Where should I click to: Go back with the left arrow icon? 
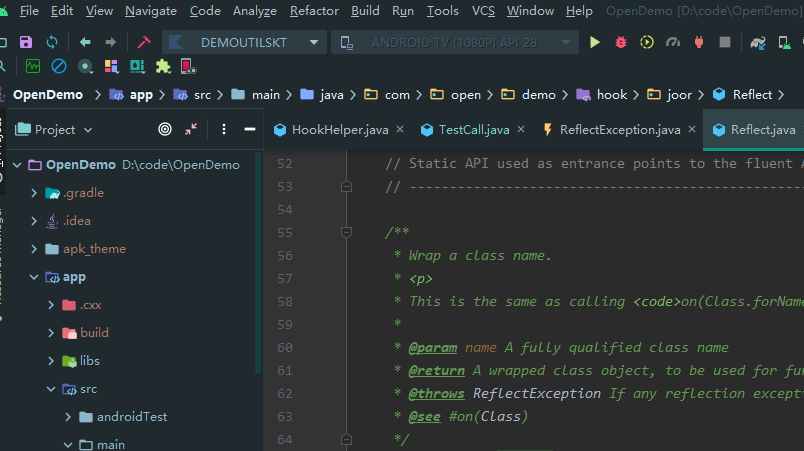click(x=85, y=42)
